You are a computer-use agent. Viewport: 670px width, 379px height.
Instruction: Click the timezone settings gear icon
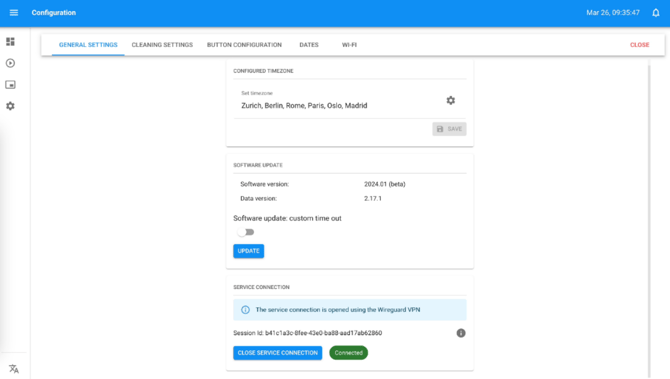(450, 100)
